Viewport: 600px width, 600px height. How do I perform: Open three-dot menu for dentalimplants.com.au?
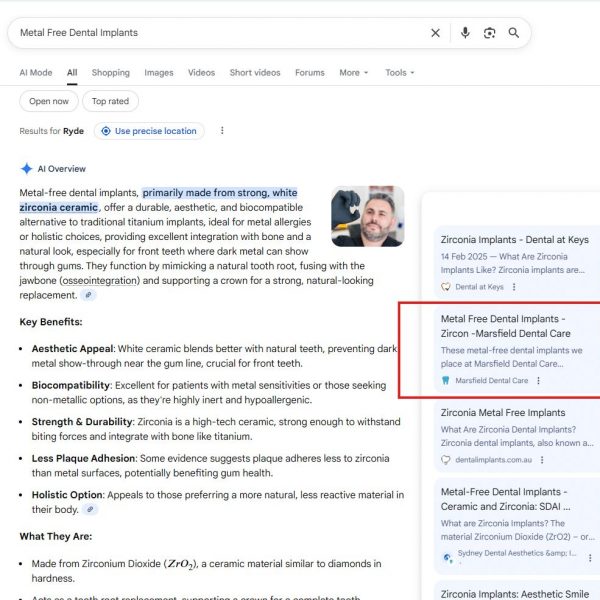click(x=542, y=460)
